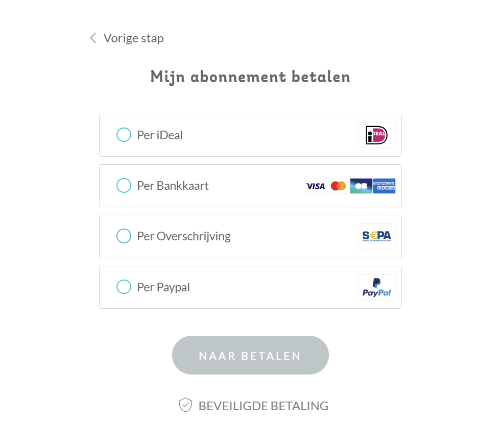Screen dimensions: 501x448
Task: Click the iDeal logo icon
Action: coord(376,135)
